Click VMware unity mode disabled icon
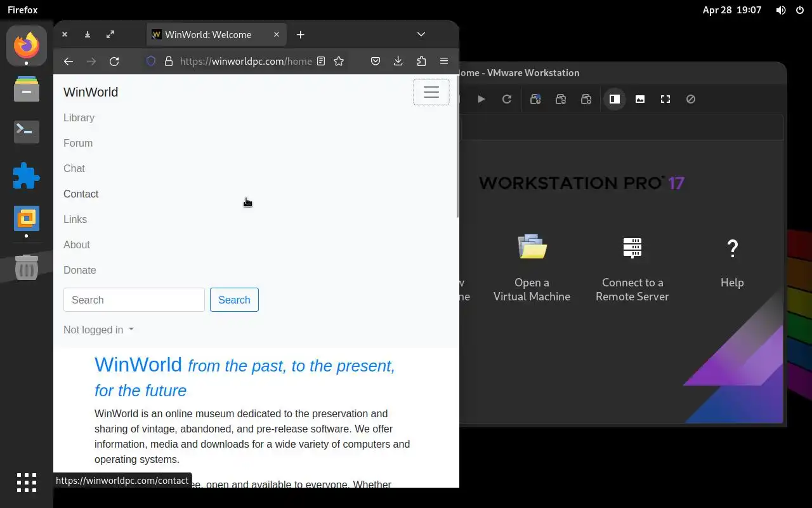The width and height of the screenshot is (812, 508). [x=691, y=99]
